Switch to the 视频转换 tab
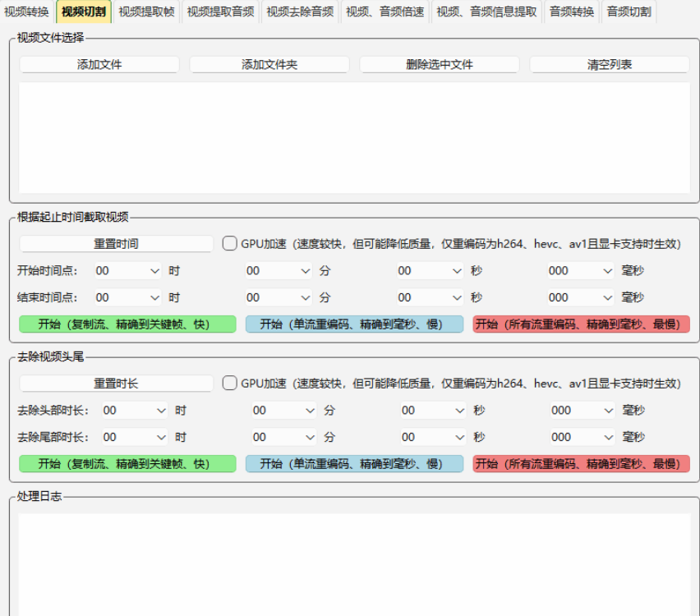700x616 pixels. pyautogui.click(x=26, y=11)
